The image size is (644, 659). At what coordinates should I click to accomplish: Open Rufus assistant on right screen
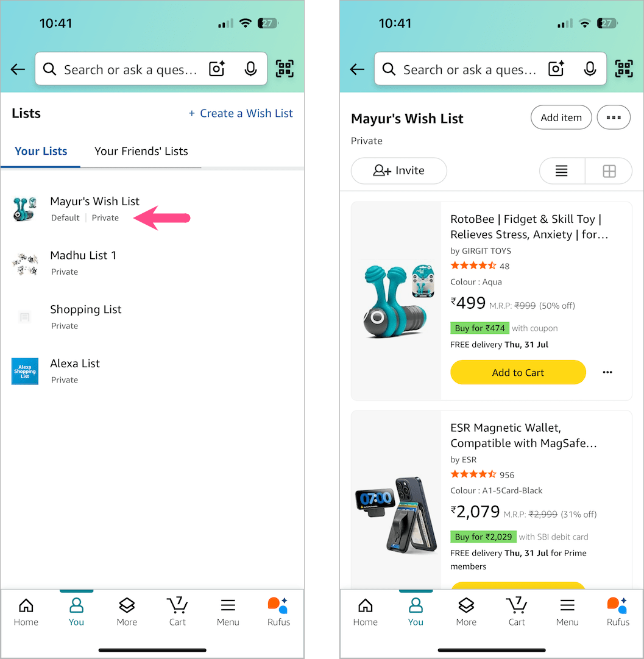coord(618,612)
